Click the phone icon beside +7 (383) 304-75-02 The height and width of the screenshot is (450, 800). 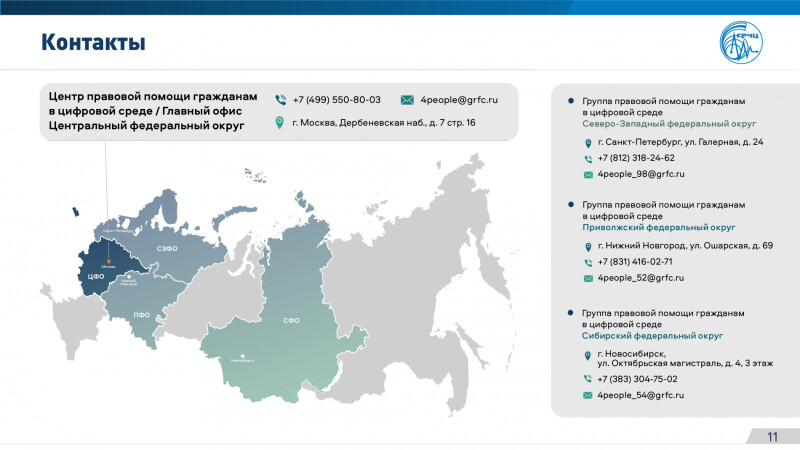(588, 380)
